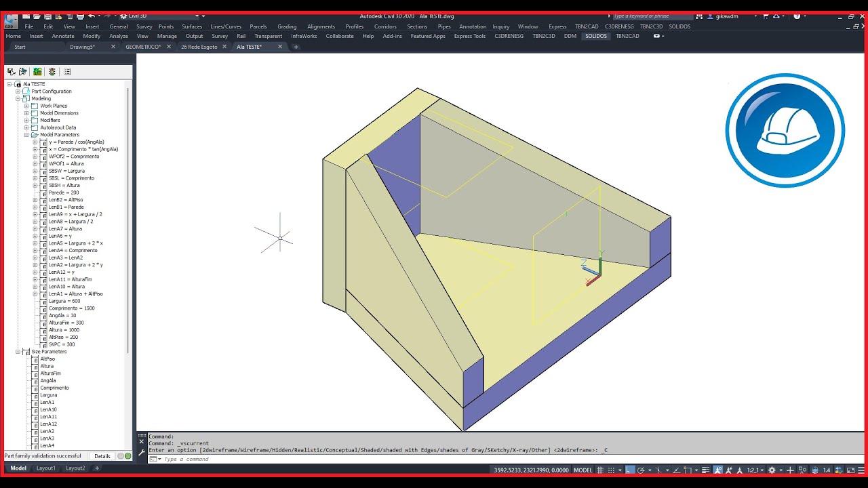Click the Undo arrow icon
This screenshot has height=488, width=868.
coord(91,16)
